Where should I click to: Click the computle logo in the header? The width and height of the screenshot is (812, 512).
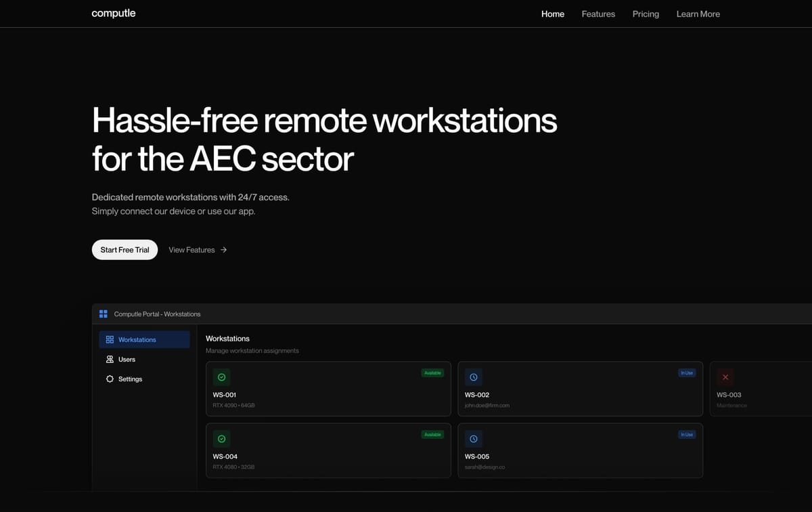pos(113,13)
